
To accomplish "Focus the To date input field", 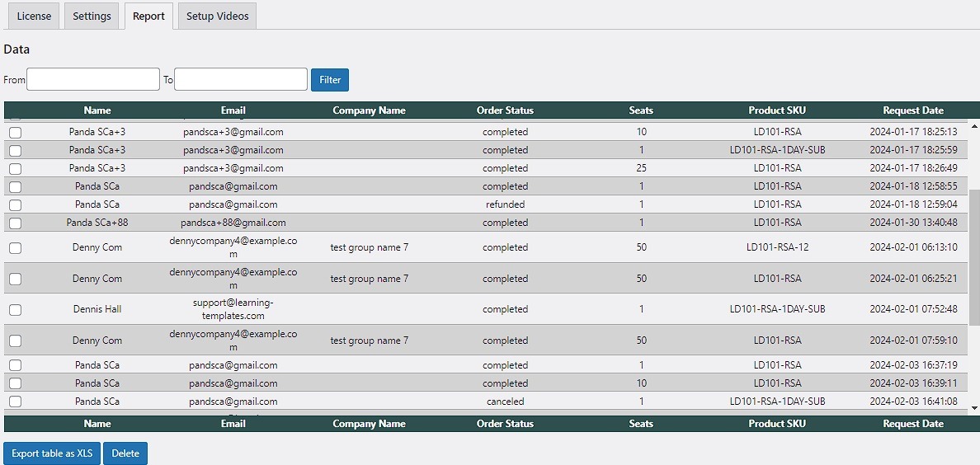I will pyautogui.click(x=241, y=79).
